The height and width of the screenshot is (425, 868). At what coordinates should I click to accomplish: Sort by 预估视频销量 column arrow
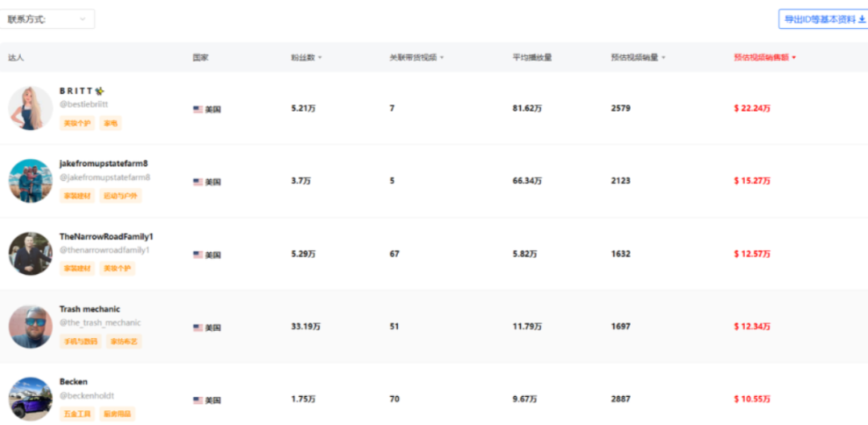663,58
